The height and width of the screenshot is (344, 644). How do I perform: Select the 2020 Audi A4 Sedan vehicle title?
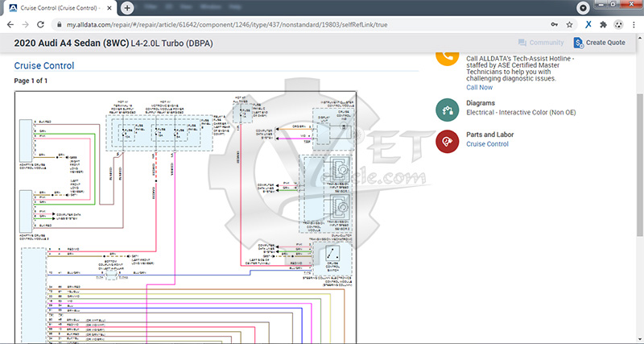(114, 44)
